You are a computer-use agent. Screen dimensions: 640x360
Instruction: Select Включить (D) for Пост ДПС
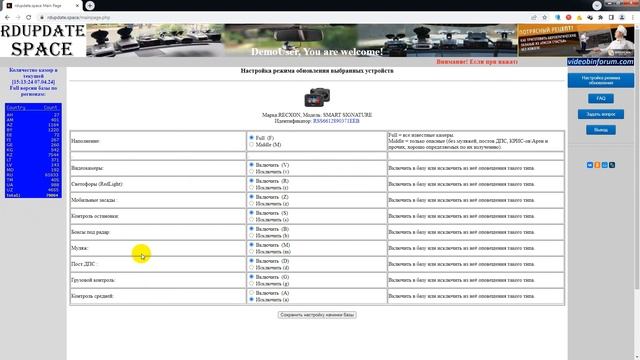tap(251, 260)
